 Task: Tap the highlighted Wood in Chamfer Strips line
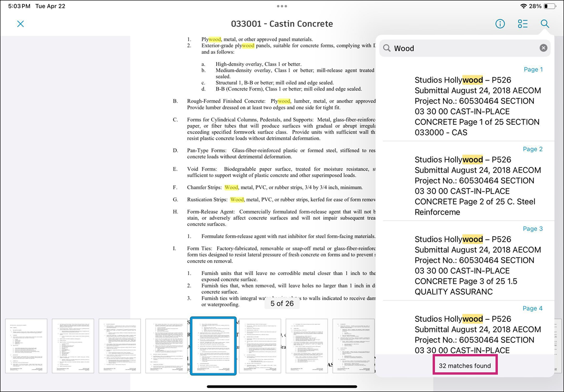tap(231, 188)
